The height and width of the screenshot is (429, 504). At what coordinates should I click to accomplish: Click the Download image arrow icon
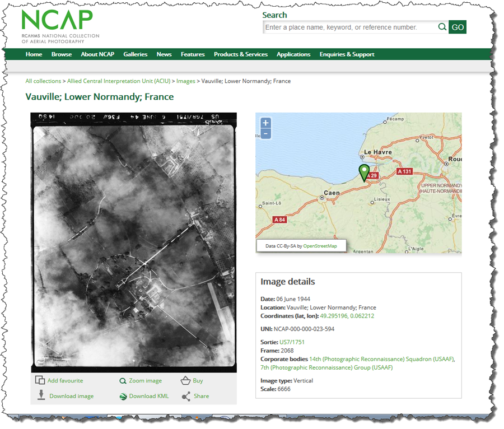(x=41, y=395)
